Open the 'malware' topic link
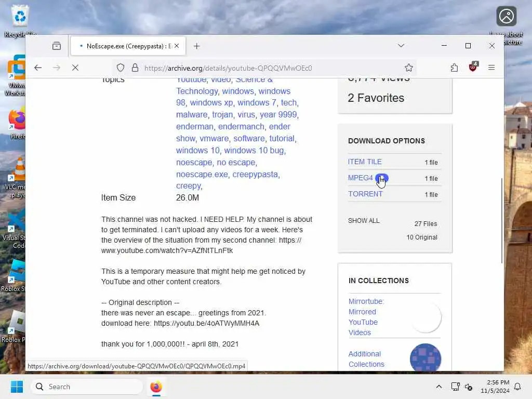This screenshot has height=399, width=532. (192, 115)
